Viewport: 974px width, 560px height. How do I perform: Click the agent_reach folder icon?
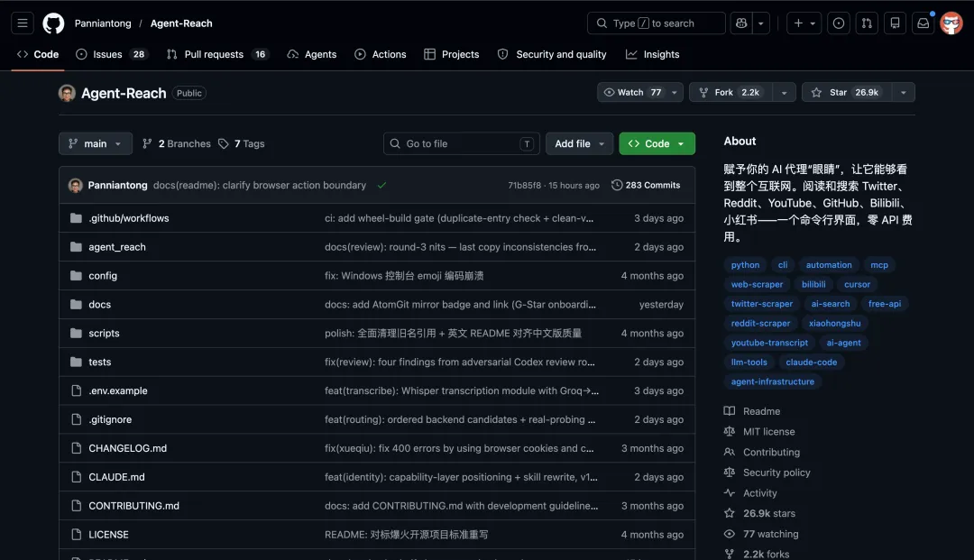76,247
